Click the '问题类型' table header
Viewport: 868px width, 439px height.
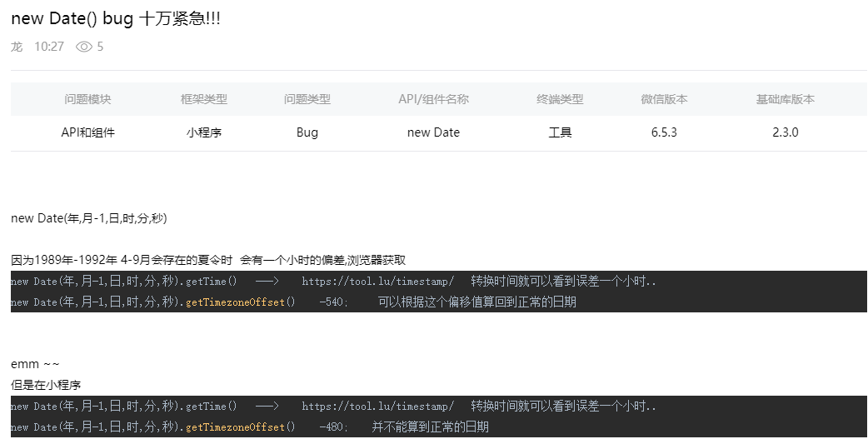pyautogui.click(x=307, y=99)
